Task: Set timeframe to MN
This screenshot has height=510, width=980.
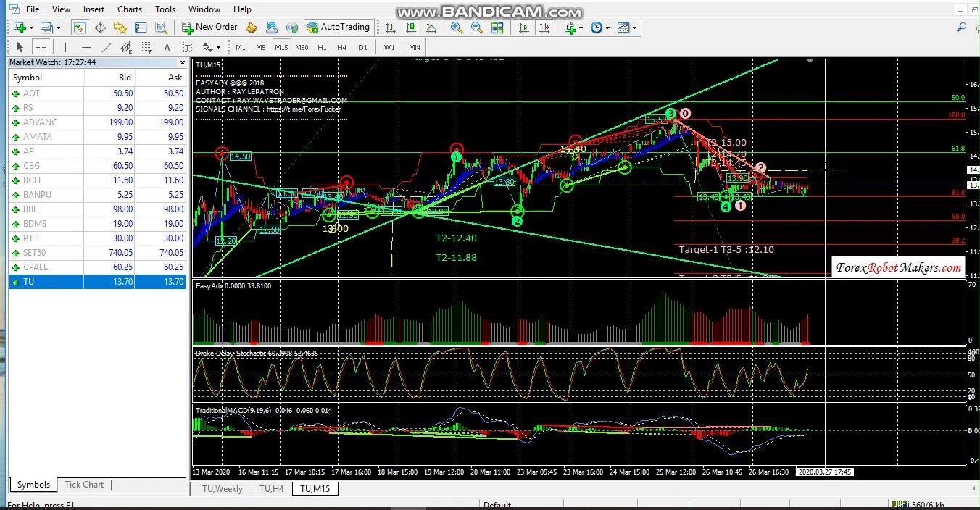Action: pos(414,47)
